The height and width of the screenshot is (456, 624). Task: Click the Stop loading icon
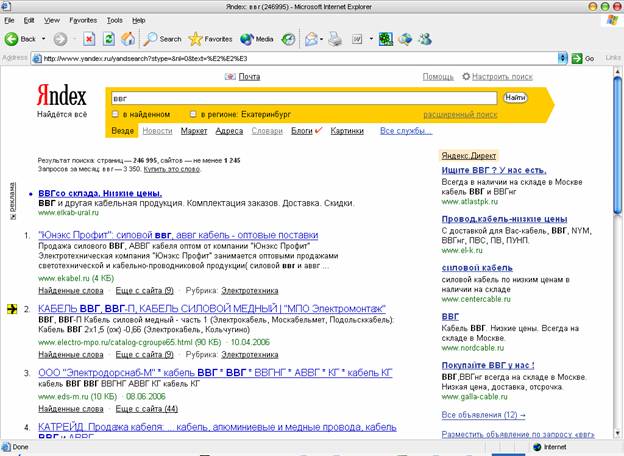[x=89, y=39]
